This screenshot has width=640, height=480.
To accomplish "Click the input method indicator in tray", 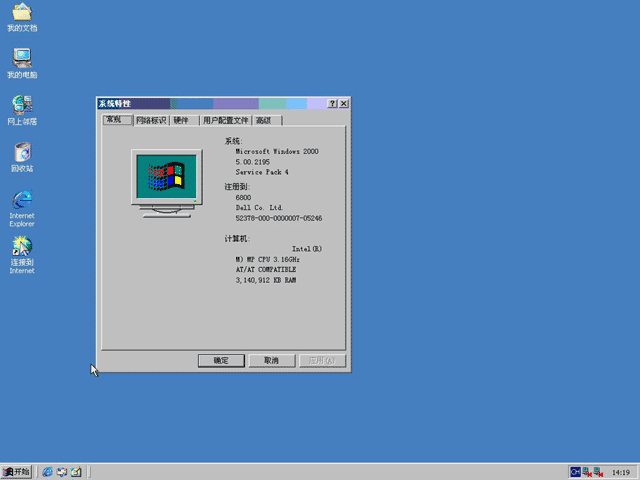I will tap(575, 472).
